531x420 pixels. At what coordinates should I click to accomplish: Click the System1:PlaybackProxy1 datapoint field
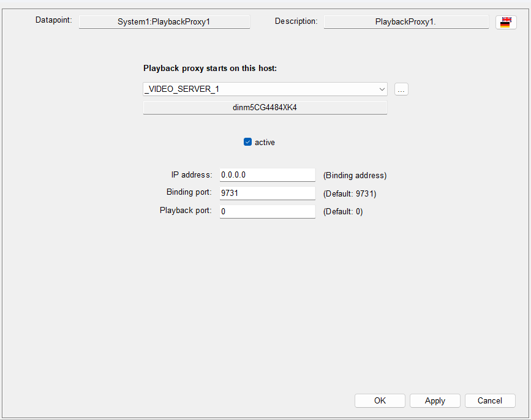tap(164, 22)
